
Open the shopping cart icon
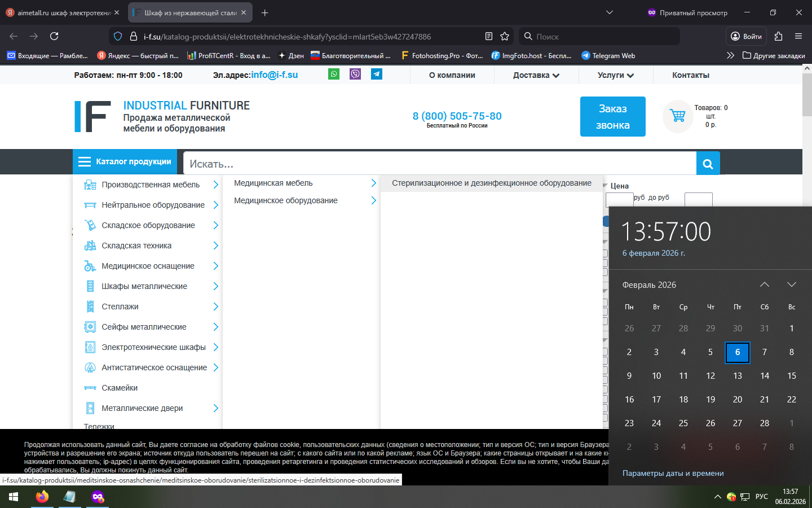[x=678, y=116]
